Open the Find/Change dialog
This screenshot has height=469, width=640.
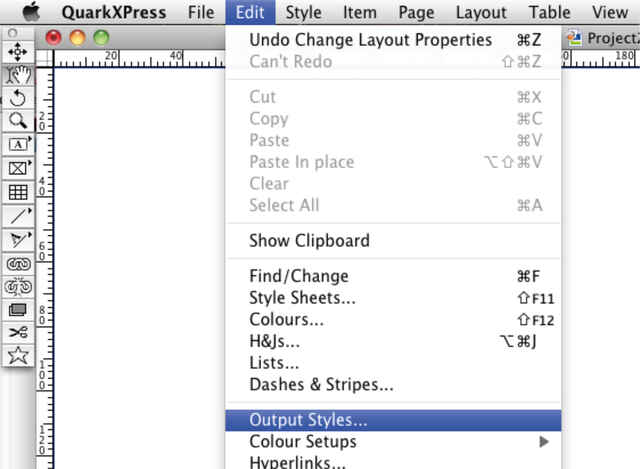click(x=393, y=276)
